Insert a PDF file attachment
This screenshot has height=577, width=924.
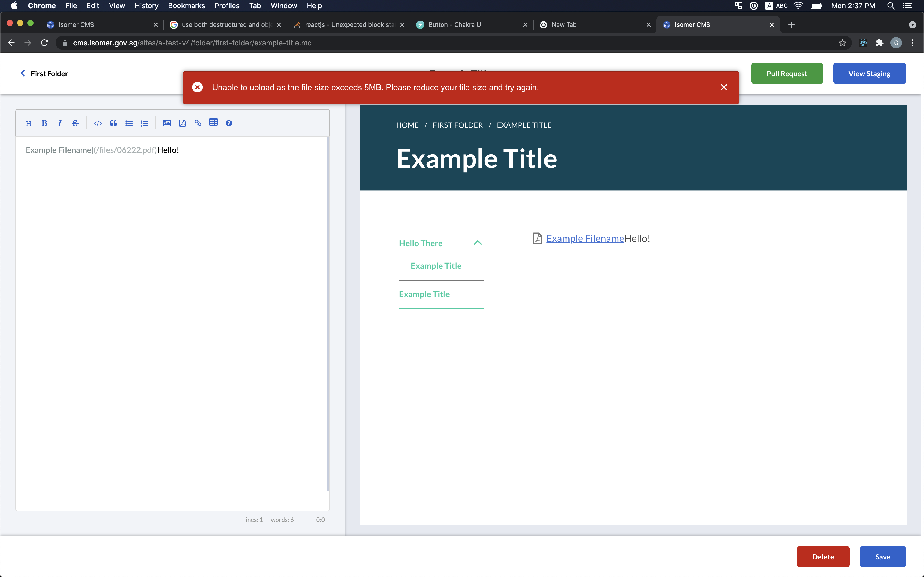pos(183,123)
